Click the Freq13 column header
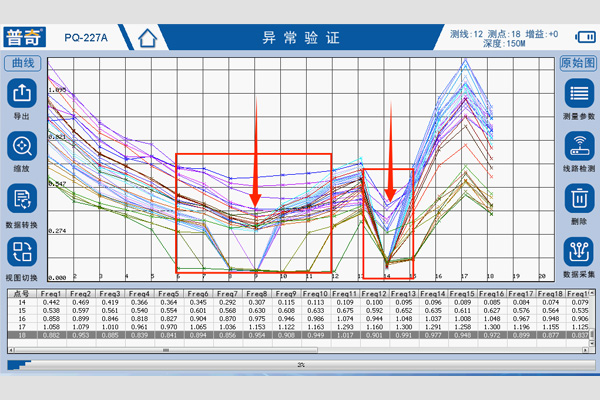The width and height of the screenshot is (600, 400). tap(403, 294)
